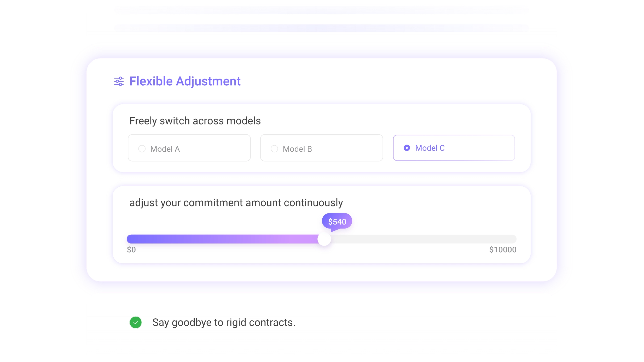Click the $0 minimum label

click(131, 250)
